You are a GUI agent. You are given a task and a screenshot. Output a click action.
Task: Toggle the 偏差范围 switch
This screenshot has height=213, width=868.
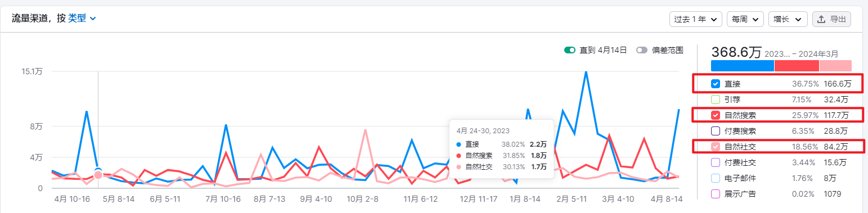pyautogui.click(x=641, y=50)
